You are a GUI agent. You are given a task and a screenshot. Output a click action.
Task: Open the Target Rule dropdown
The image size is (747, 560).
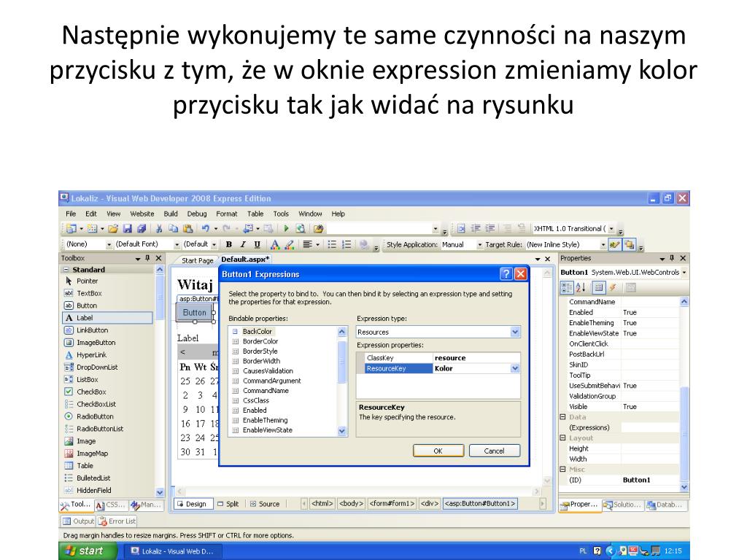[x=603, y=245]
